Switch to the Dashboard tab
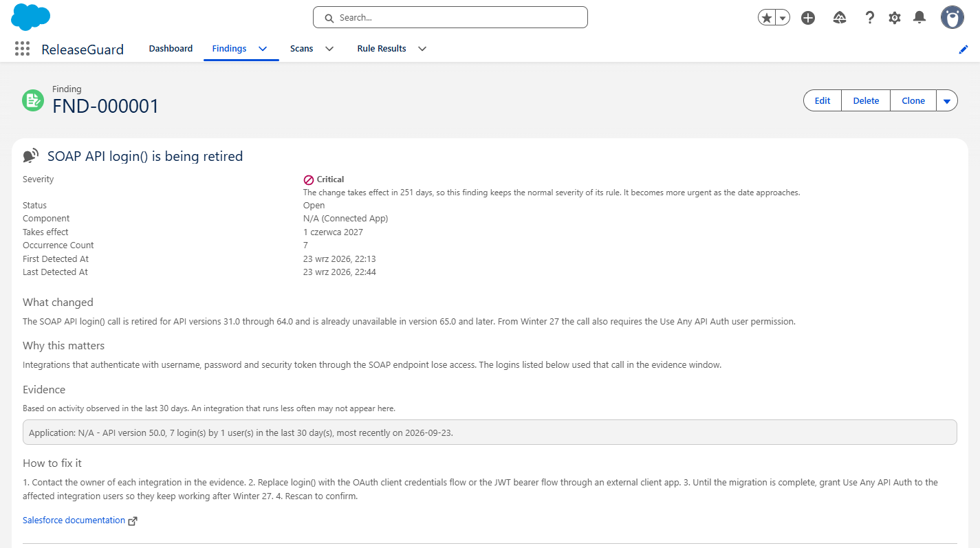Viewport: 980px width, 548px height. point(171,49)
